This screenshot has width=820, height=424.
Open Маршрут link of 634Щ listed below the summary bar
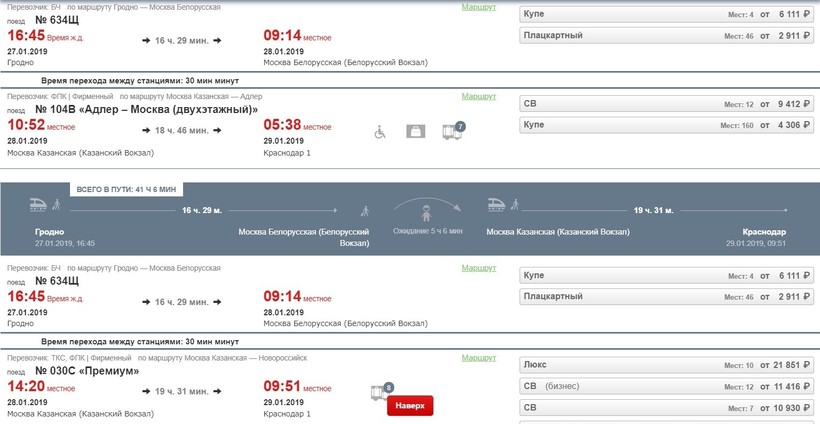(479, 268)
